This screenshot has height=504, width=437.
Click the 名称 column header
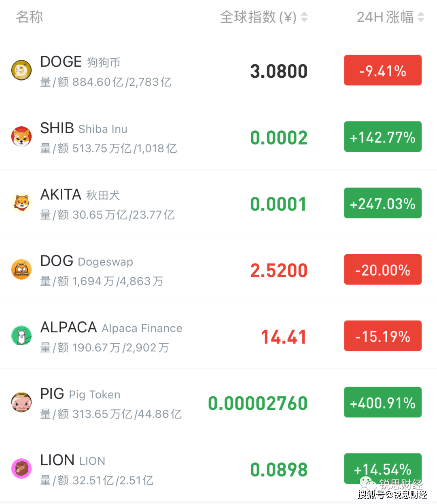tap(30, 17)
